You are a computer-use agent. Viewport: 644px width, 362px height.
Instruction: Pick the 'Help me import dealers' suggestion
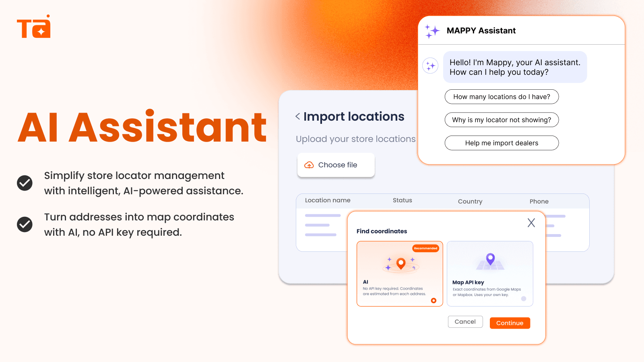(502, 143)
